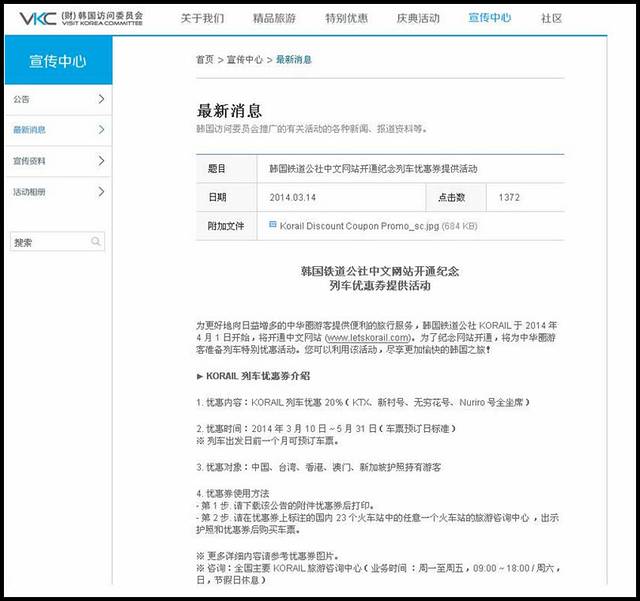640x601 pixels.
Task: Go to 特别优惠 in the top navigation
Action: [x=346, y=18]
